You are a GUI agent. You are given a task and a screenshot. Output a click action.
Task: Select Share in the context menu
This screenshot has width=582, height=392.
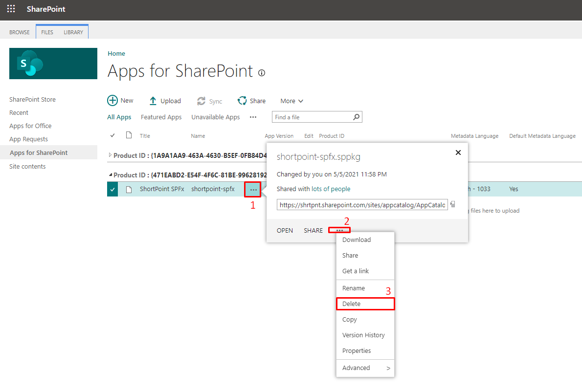point(365,256)
